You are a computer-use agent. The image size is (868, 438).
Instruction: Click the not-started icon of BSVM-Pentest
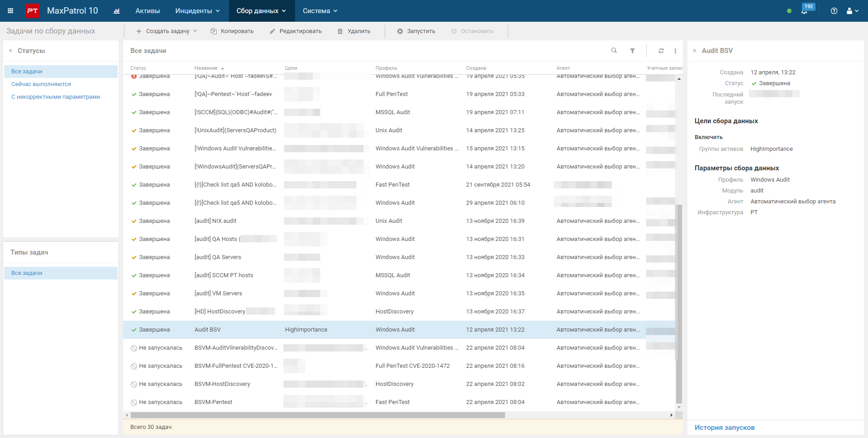pos(134,402)
